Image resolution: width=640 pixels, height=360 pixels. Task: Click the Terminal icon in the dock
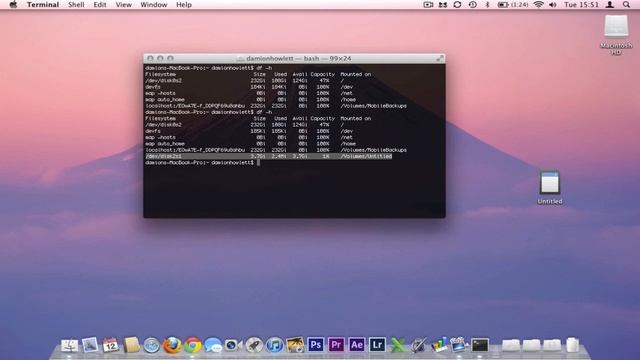click(x=480, y=345)
